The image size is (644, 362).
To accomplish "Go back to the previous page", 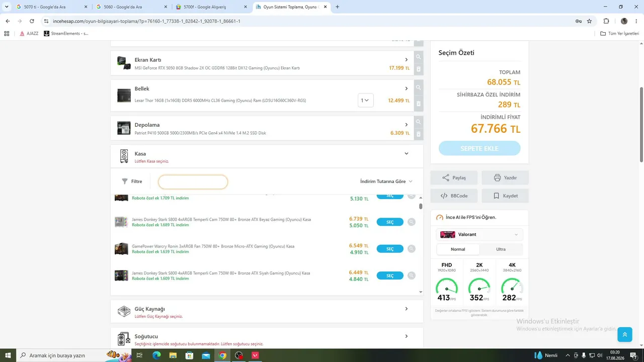I will 8,21.
